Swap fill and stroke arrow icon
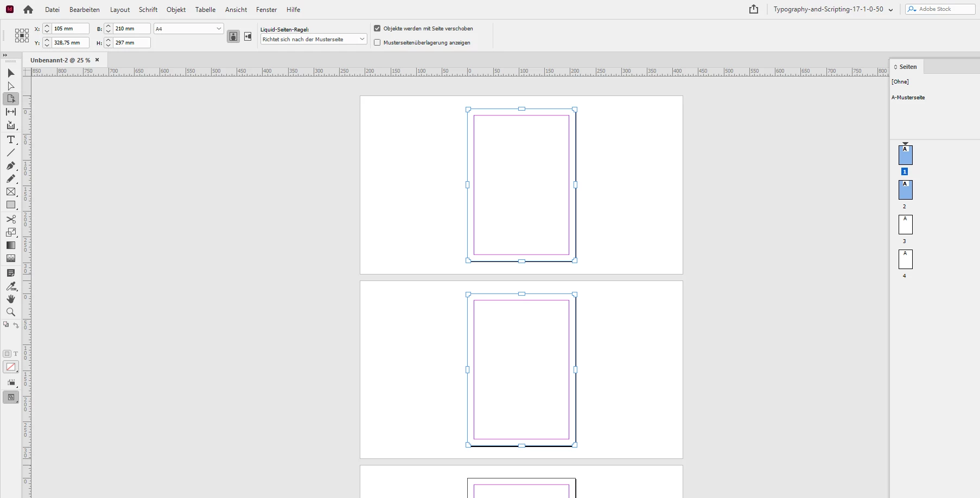Viewport: 980px width, 498px height. [x=16, y=325]
